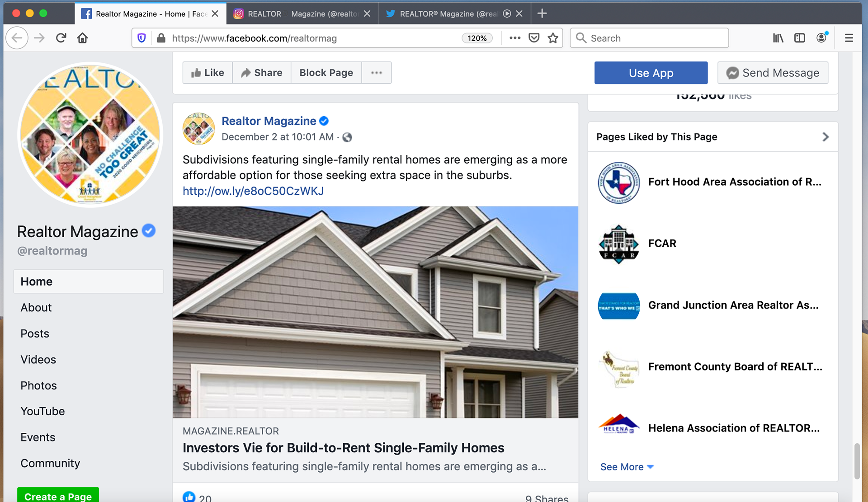
Task: Mute the playing Twitter tab audio
Action: (x=507, y=14)
